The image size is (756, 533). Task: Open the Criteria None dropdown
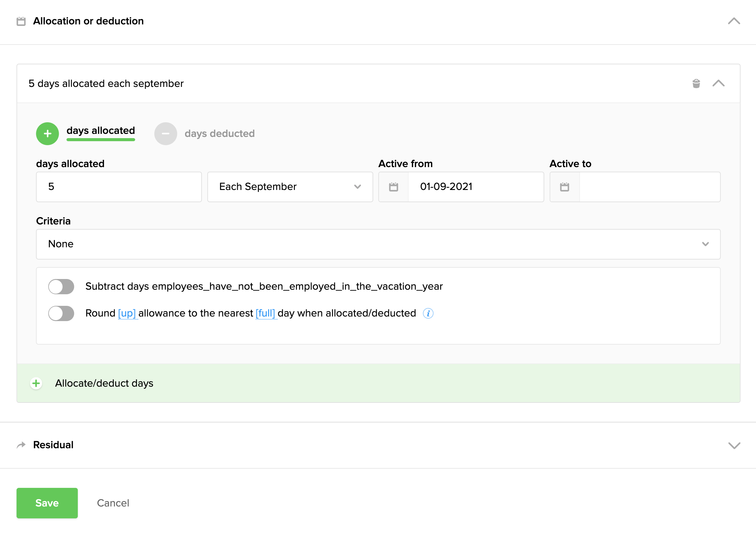[x=378, y=244]
